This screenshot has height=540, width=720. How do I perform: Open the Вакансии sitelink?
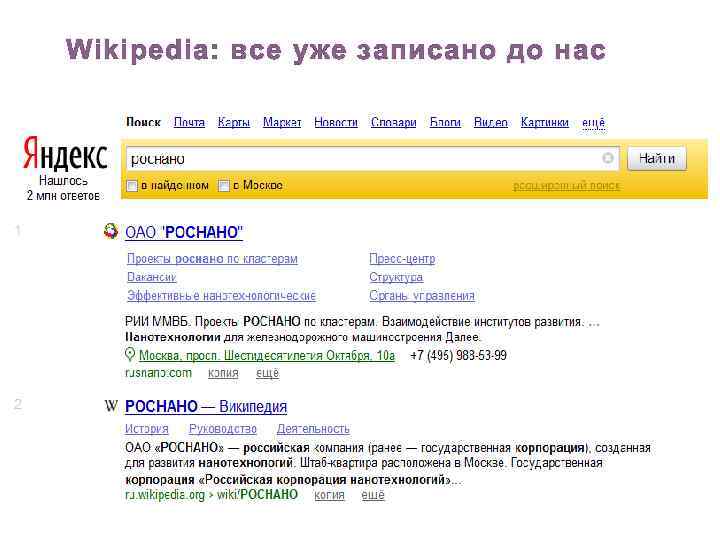(x=152, y=277)
